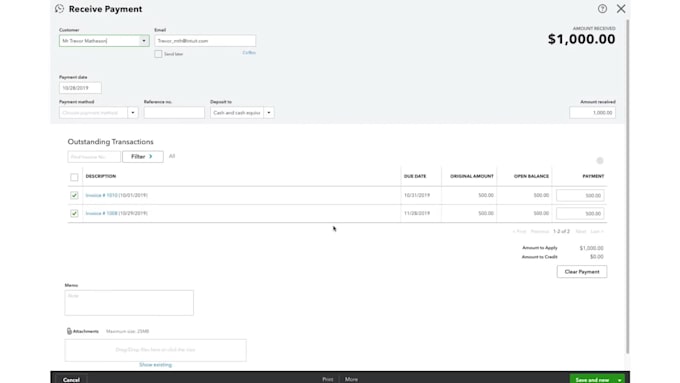
Task: Open the Deposit to dropdown arrow
Action: point(269,113)
